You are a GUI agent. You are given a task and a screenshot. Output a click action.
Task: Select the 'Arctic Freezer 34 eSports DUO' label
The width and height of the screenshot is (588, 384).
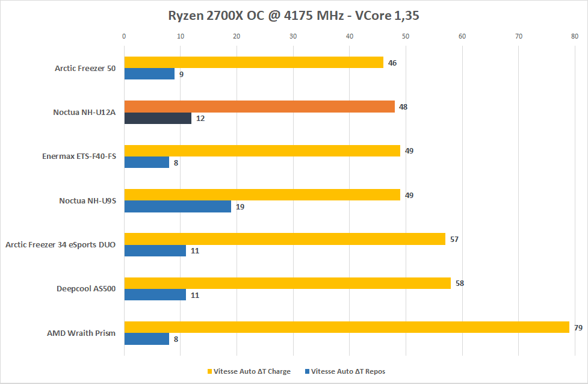60,244
